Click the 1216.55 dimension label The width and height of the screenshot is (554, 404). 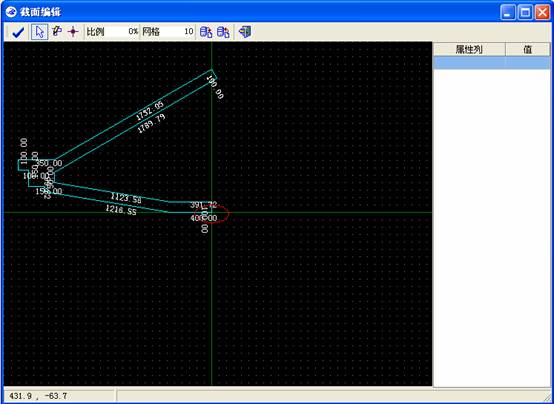coord(121,210)
